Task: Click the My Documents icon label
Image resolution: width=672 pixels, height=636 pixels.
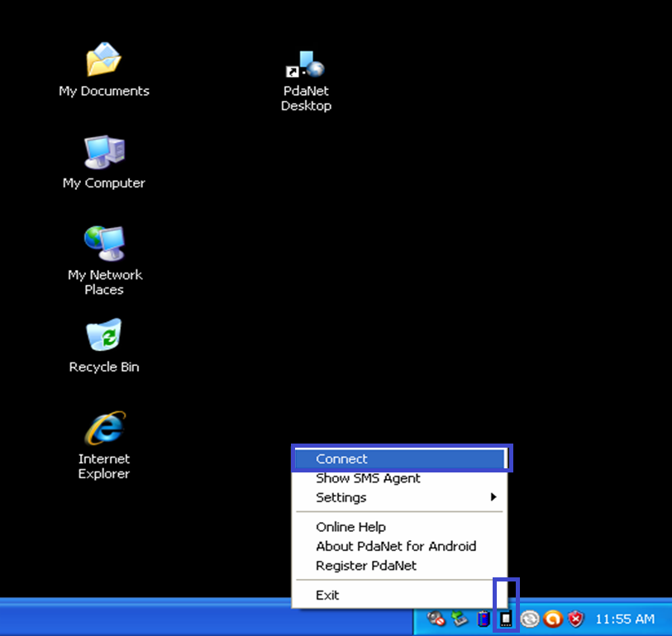Action: coord(104,91)
